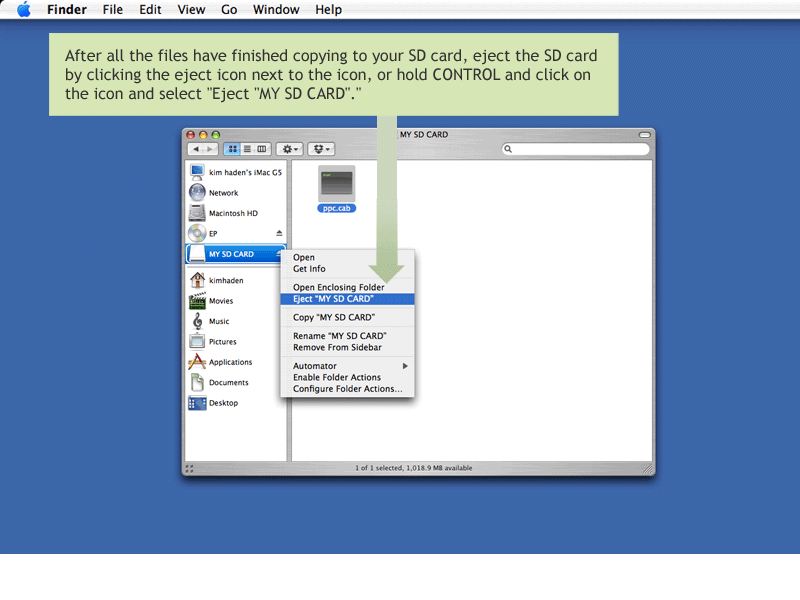
Task: Open the View menu
Action: click(x=191, y=9)
